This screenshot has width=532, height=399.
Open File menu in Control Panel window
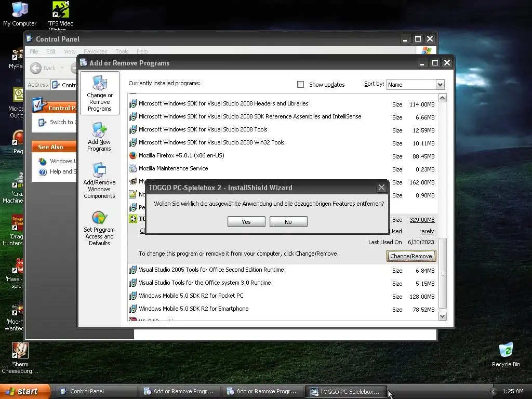point(34,51)
